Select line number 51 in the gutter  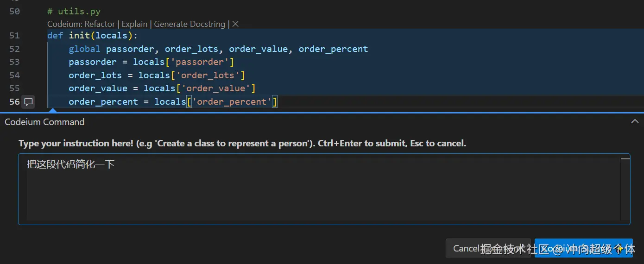coord(14,36)
